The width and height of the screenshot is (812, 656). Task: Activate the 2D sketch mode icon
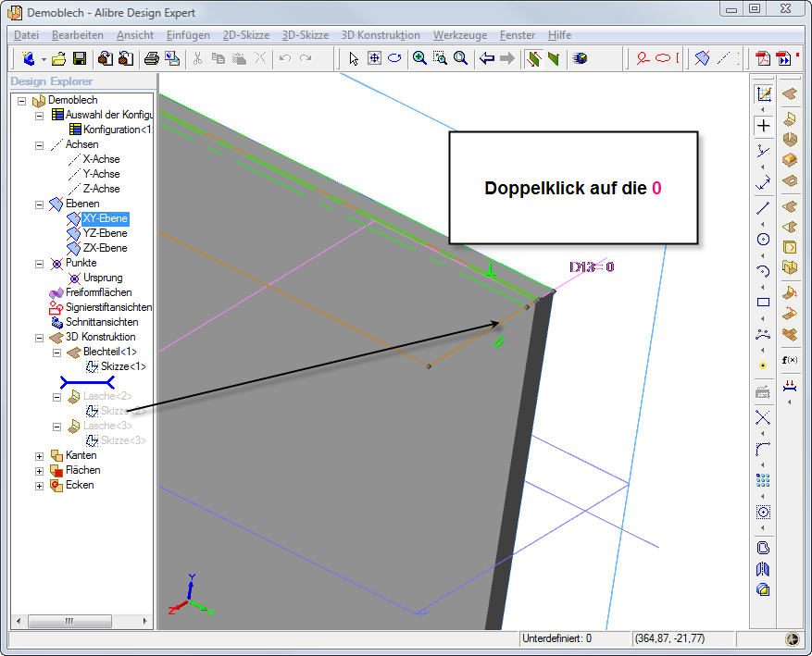tap(763, 94)
